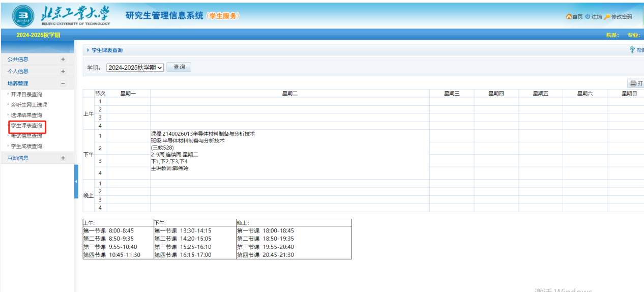
Task: Open 开课目录查询 in the sidebar
Action: pos(26,95)
